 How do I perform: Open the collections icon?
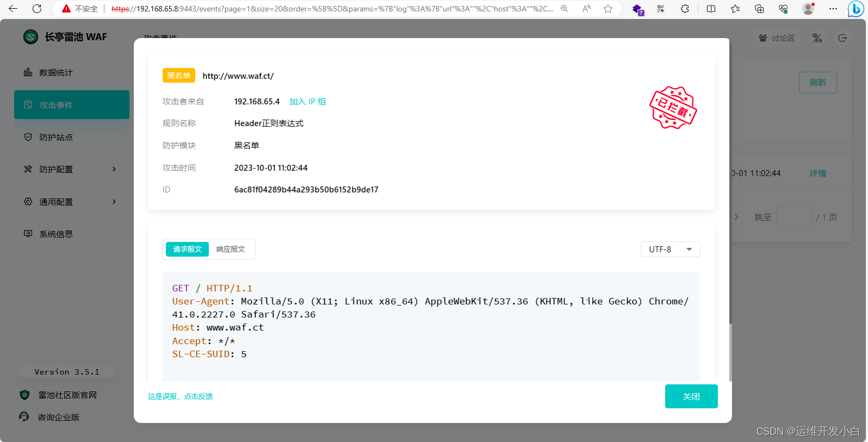(759, 9)
